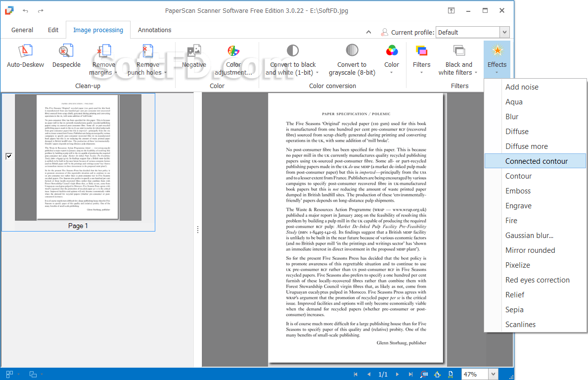
Task: Click the PaperScan application logo icon
Action: (9, 10)
